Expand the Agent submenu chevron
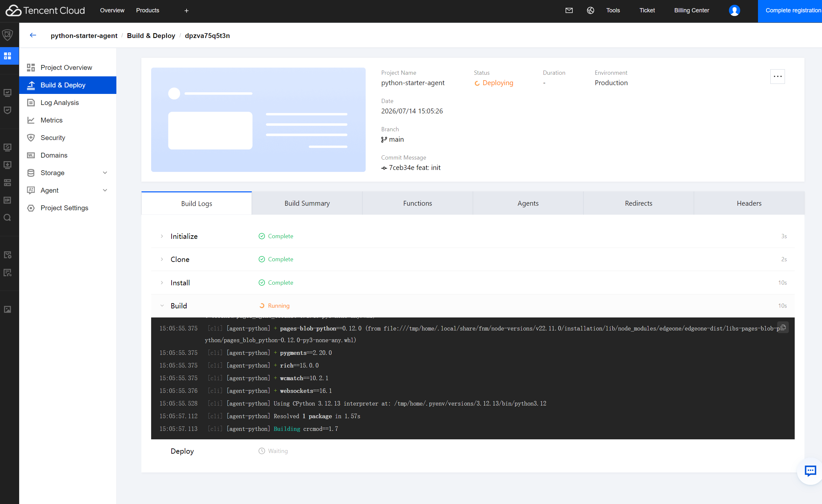Image resolution: width=822 pixels, height=504 pixels. [x=105, y=190]
